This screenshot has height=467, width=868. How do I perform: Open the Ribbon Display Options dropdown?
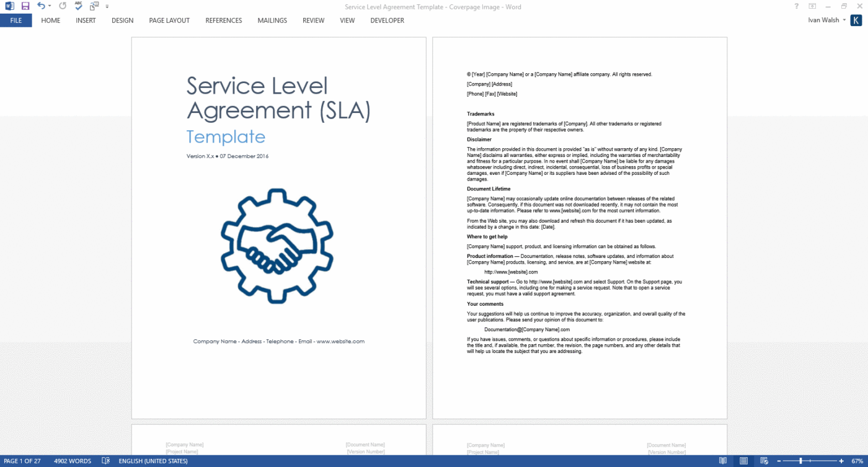pos(812,6)
